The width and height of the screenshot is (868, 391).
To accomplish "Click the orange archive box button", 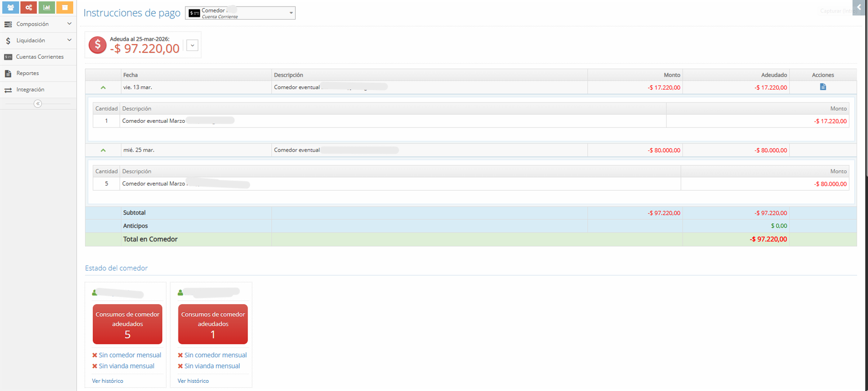I will (65, 8).
